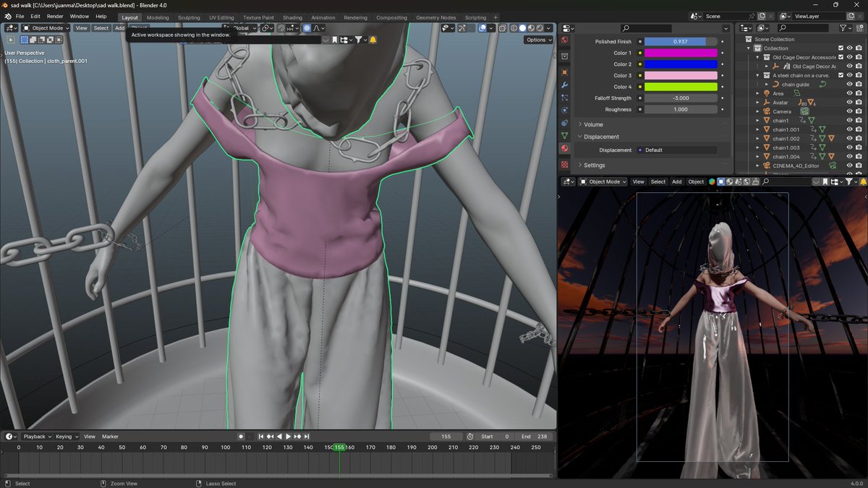Open View menu in main viewport header
This screenshot has width=868, height=488.
coord(82,28)
